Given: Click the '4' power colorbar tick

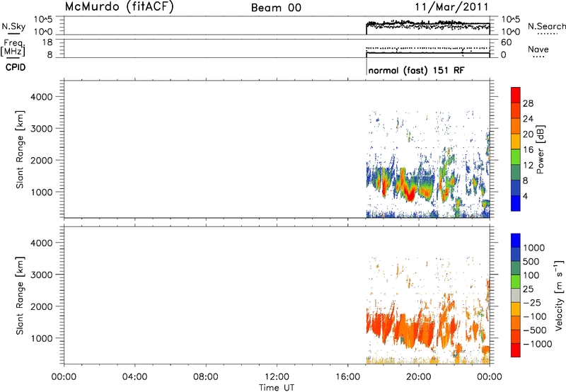Looking at the screenshot, I should click(525, 196).
